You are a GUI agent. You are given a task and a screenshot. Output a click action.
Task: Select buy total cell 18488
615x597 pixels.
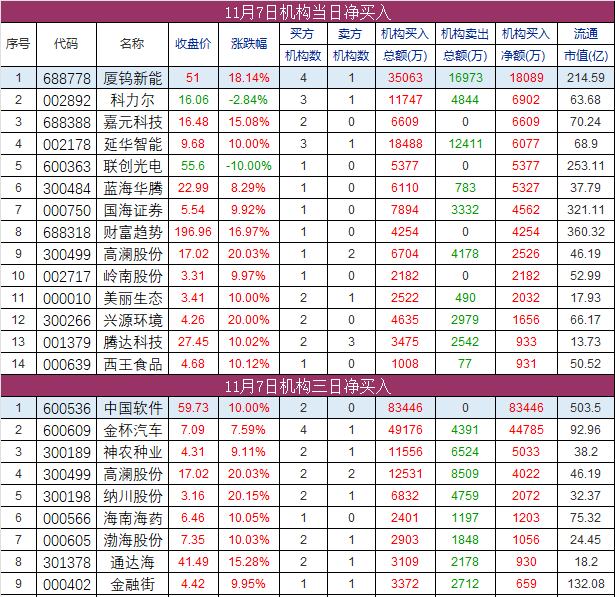pos(405,144)
